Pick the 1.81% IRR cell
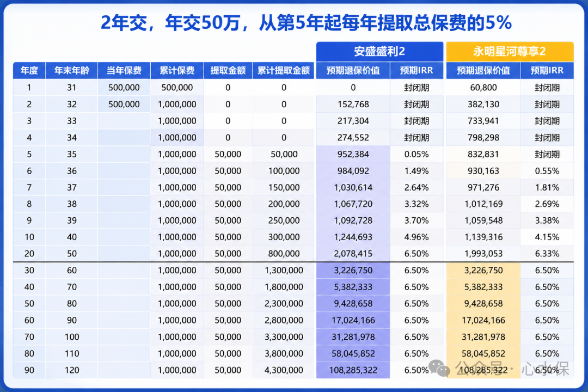The height and width of the screenshot is (392, 588). pyautogui.click(x=547, y=187)
